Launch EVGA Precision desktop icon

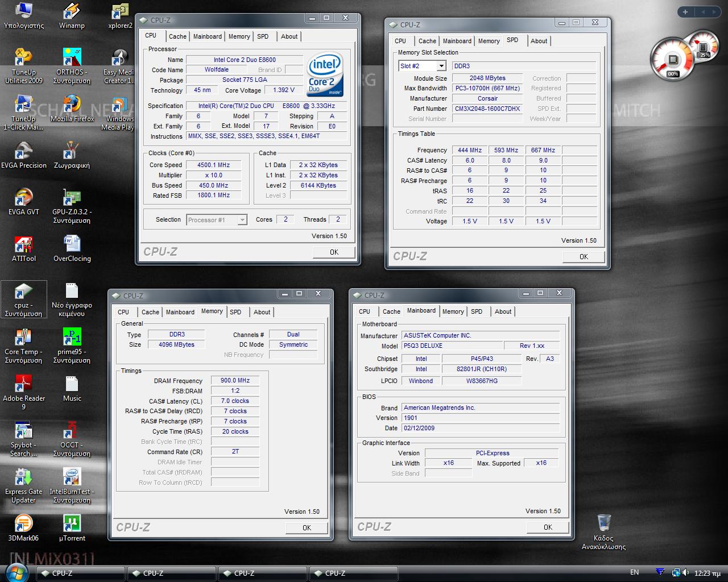point(24,155)
